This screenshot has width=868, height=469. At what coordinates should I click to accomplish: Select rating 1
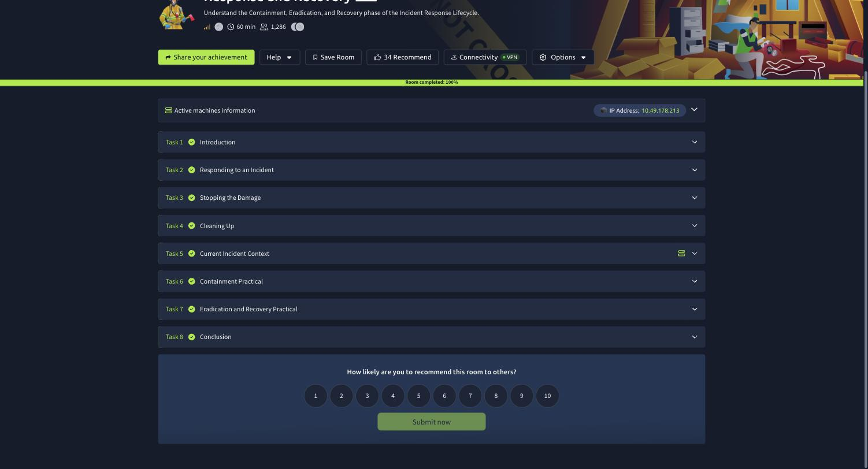coord(316,396)
